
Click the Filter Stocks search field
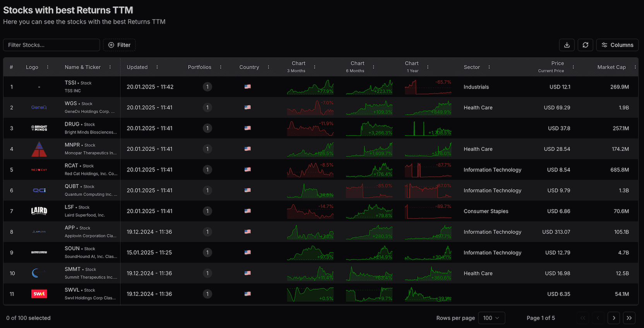pos(51,45)
